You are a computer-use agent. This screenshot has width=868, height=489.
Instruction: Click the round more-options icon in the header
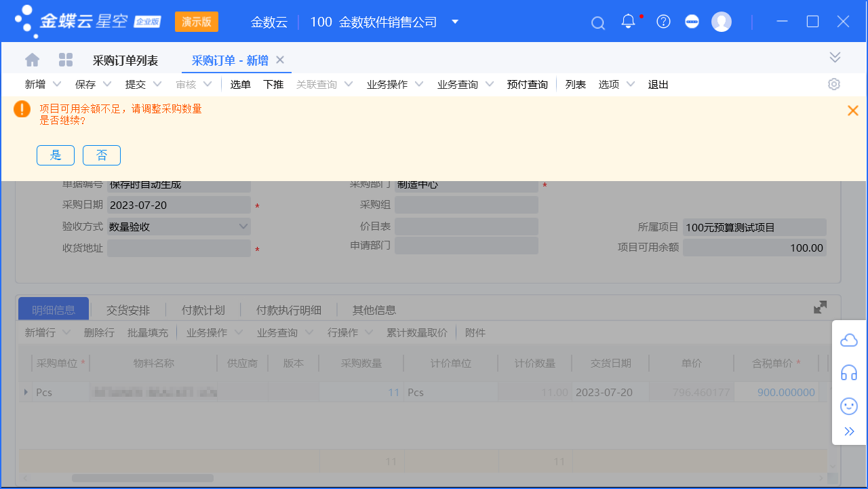click(692, 22)
